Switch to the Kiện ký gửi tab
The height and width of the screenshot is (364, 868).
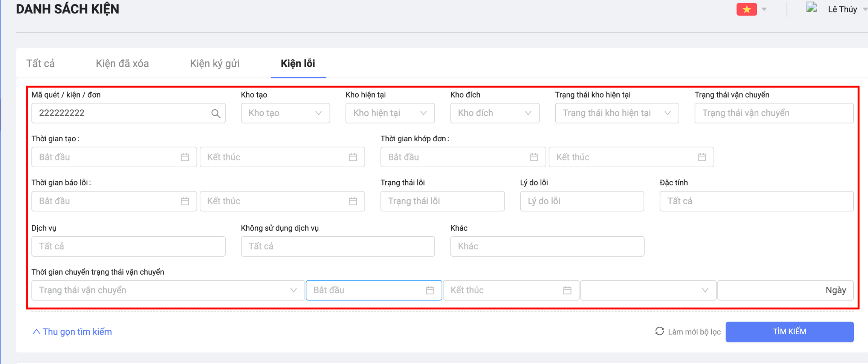click(x=215, y=64)
